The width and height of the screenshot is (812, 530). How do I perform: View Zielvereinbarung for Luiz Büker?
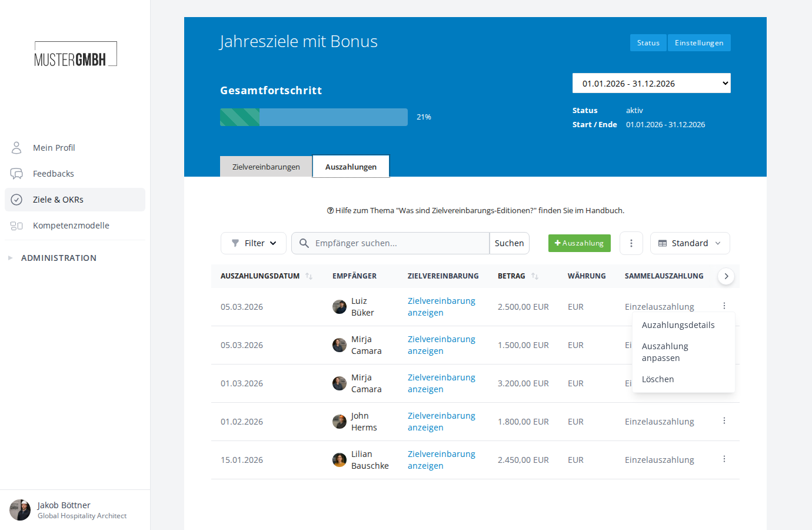coord(441,307)
